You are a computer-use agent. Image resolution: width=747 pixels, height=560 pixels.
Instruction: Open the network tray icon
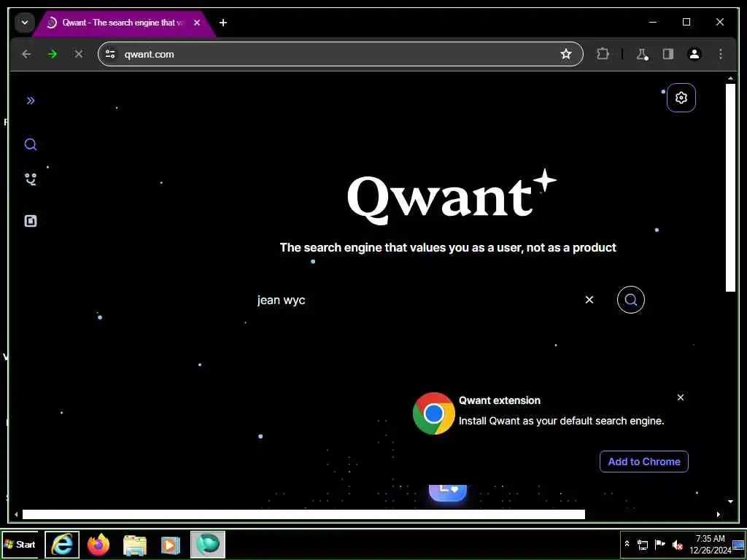tap(643, 544)
